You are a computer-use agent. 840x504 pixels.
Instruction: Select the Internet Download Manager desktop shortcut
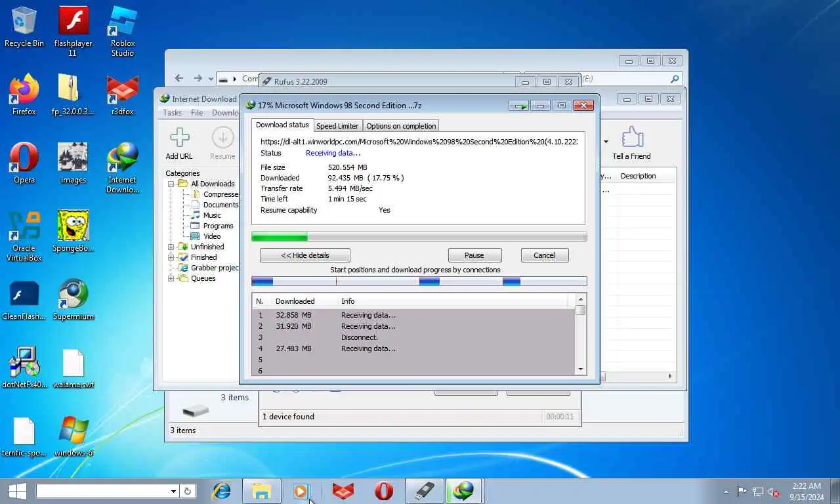click(x=123, y=168)
